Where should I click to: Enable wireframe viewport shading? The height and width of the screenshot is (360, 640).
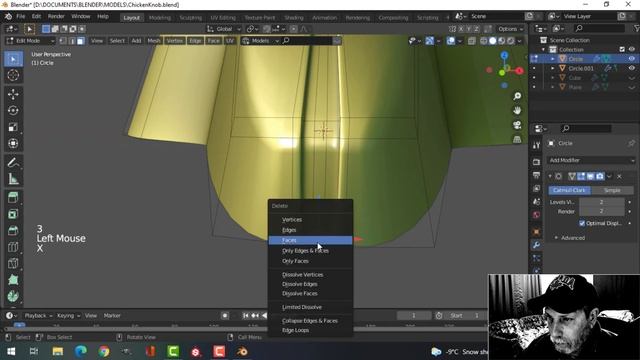tap(484, 41)
